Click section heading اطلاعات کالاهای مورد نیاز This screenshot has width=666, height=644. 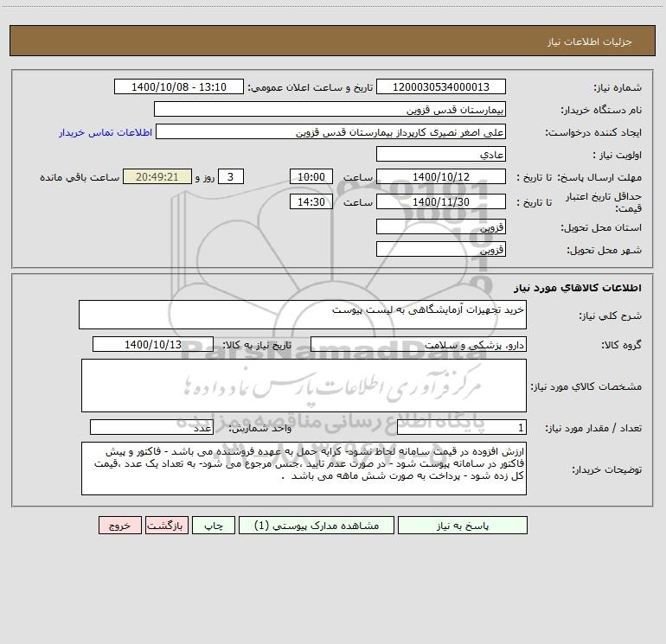(x=577, y=288)
